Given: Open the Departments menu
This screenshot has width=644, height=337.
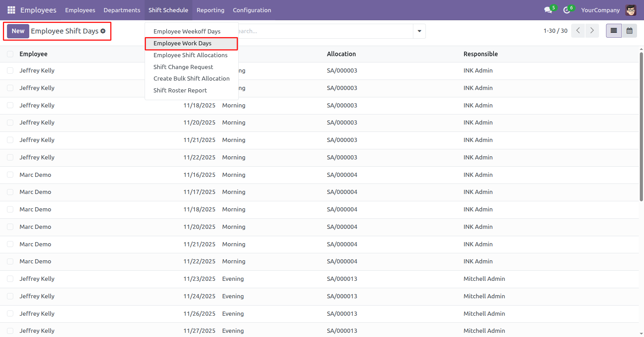Looking at the screenshot, I should tap(122, 10).
